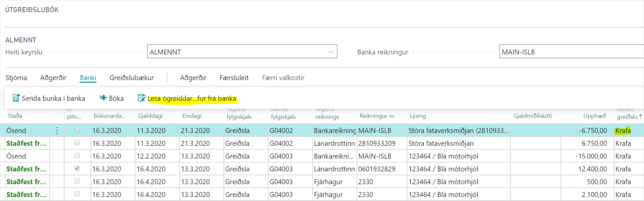Tick checkbox on first G04002 Ósend row
The height and width of the screenshot is (201, 644).
pyautogui.click(x=77, y=130)
